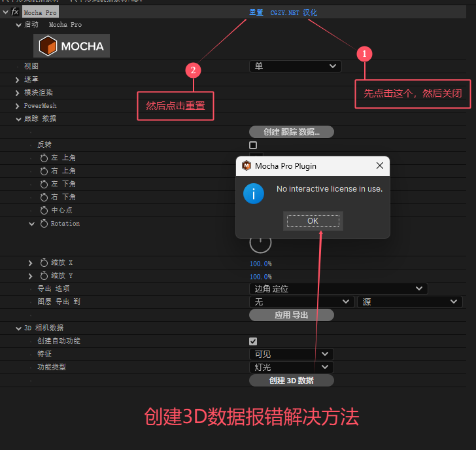Screen dimensions: 476x450
Task: Select the Mocha Pro effect name
Action: pyautogui.click(x=41, y=12)
